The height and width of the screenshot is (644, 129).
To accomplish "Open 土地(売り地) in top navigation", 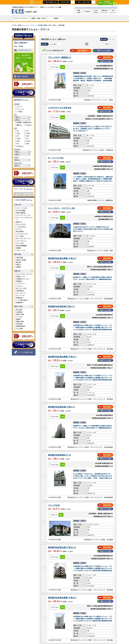I will pyautogui.click(x=96, y=11).
